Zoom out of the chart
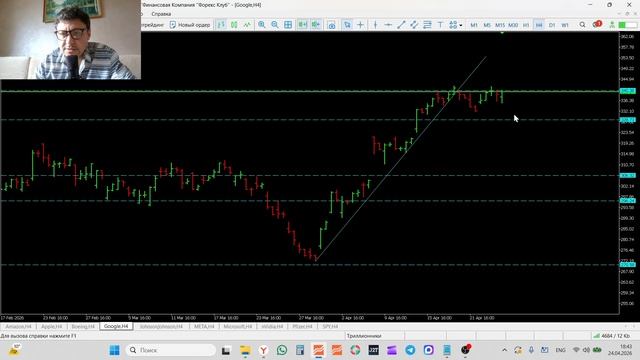The height and width of the screenshot is (360, 640). [275, 25]
